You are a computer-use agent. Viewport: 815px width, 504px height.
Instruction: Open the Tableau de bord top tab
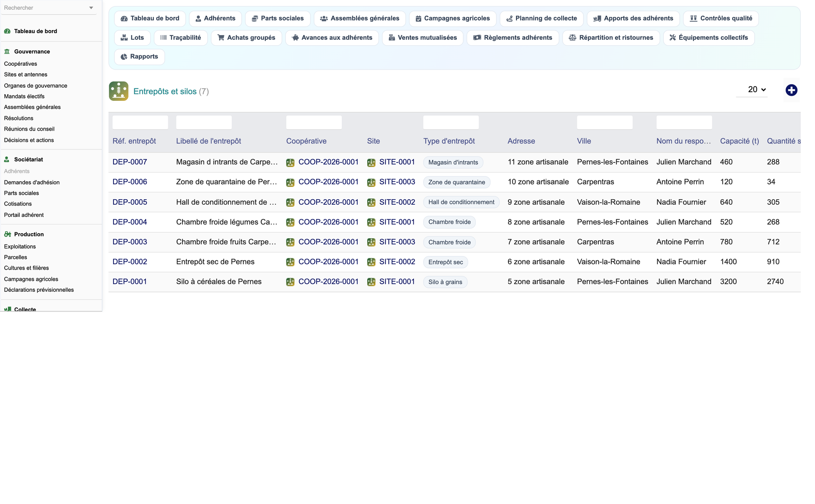(x=150, y=18)
